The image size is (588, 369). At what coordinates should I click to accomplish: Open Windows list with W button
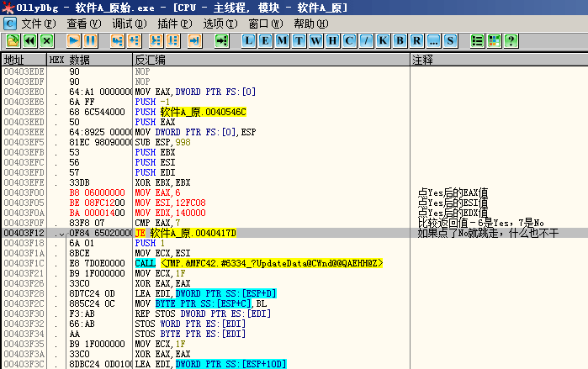pyautogui.click(x=315, y=41)
